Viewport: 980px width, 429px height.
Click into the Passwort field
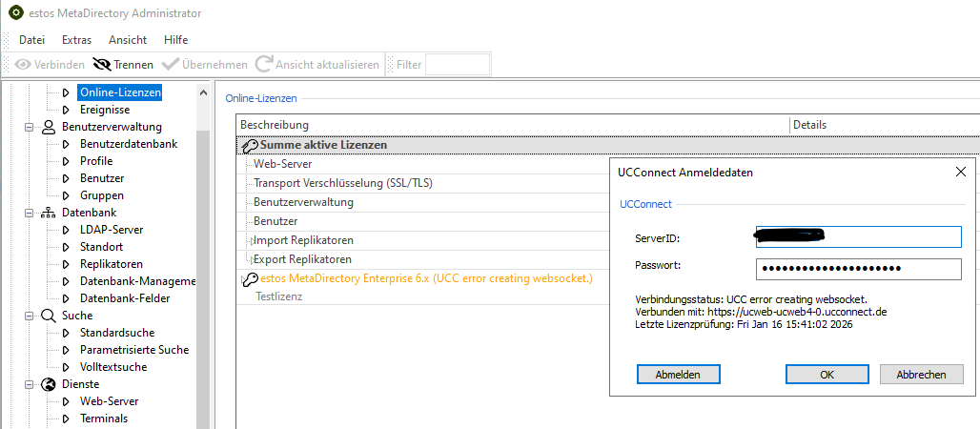[x=858, y=269]
